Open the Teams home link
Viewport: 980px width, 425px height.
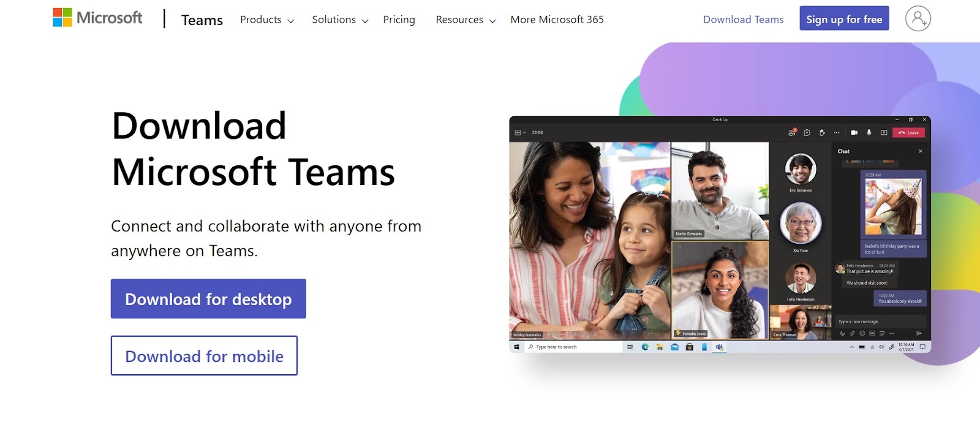[202, 20]
